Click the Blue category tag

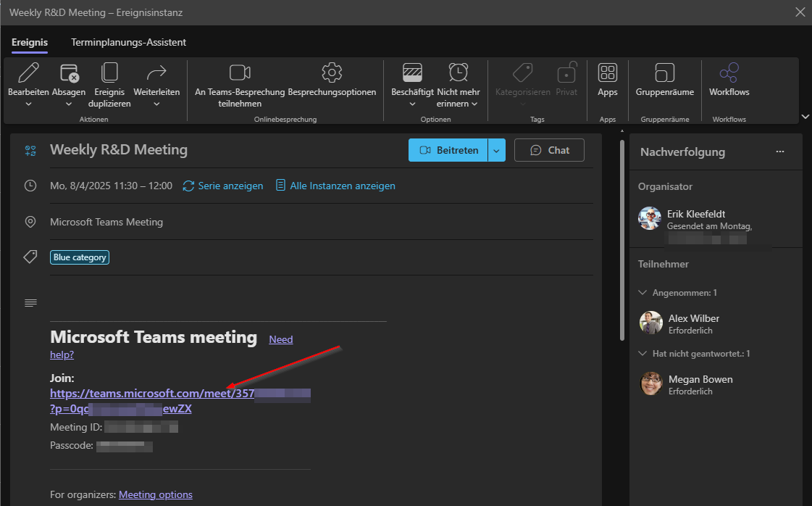point(80,257)
